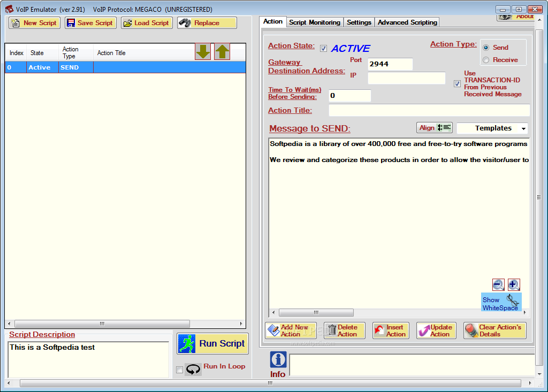This screenshot has height=392, width=548.
Task: Select the Receive action type
Action: 486,60
